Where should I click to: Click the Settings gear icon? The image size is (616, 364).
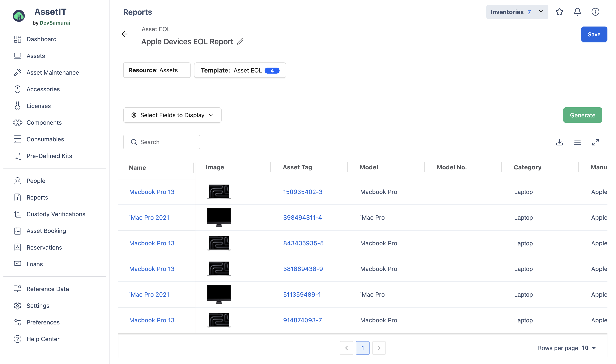click(x=17, y=306)
